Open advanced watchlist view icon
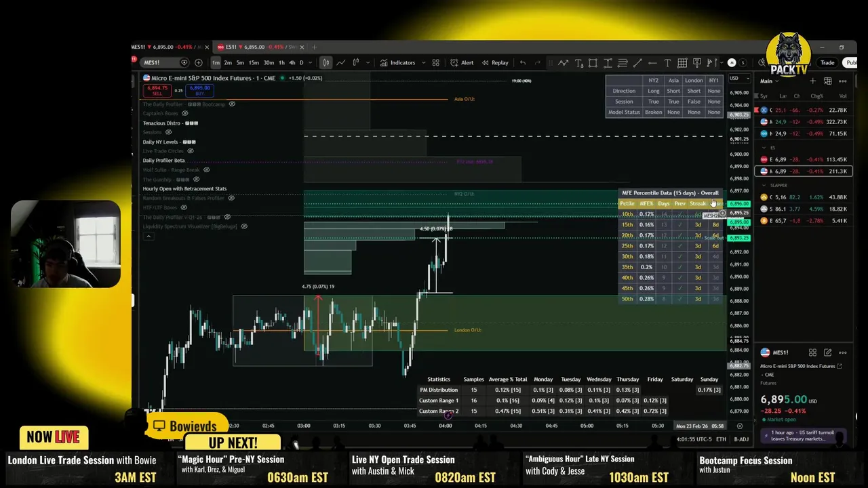Viewport: 868px width, 488px height. [827, 81]
